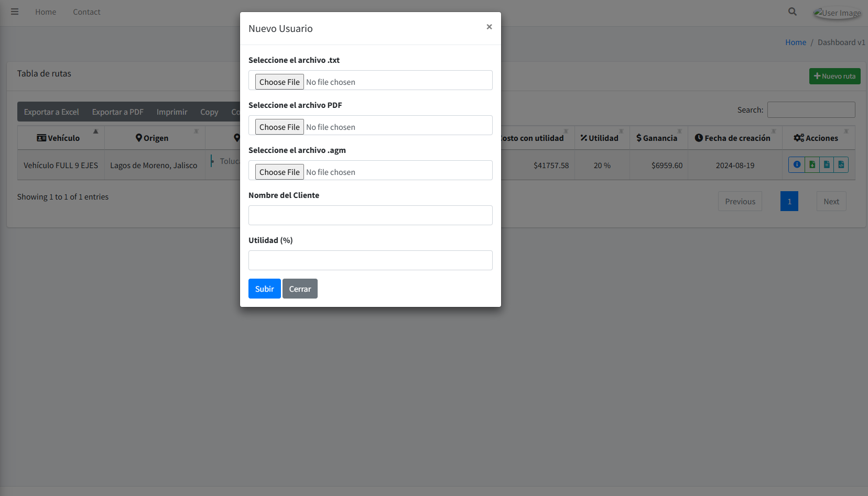Submit the form with Subir
Image resolution: width=868 pixels, height=496 pixels.
click(265, 289)
